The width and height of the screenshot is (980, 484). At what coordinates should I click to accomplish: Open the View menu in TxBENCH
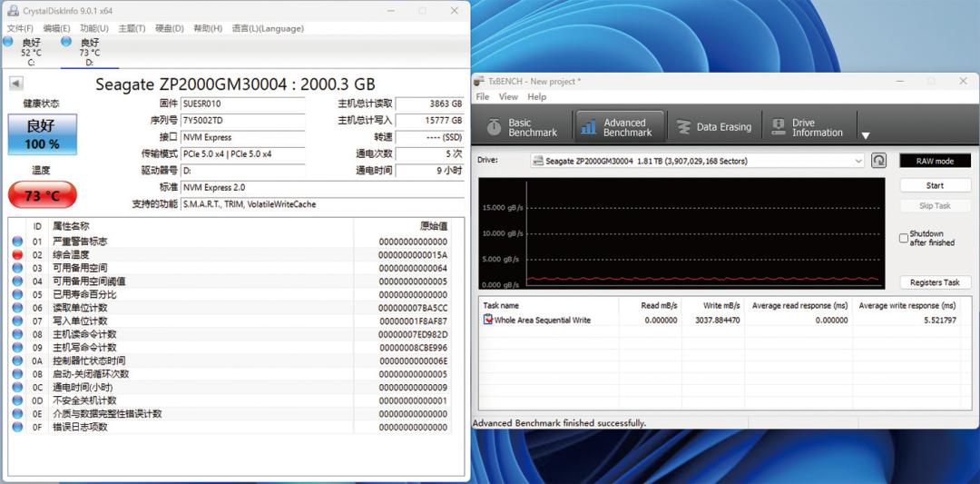[508, 97]
